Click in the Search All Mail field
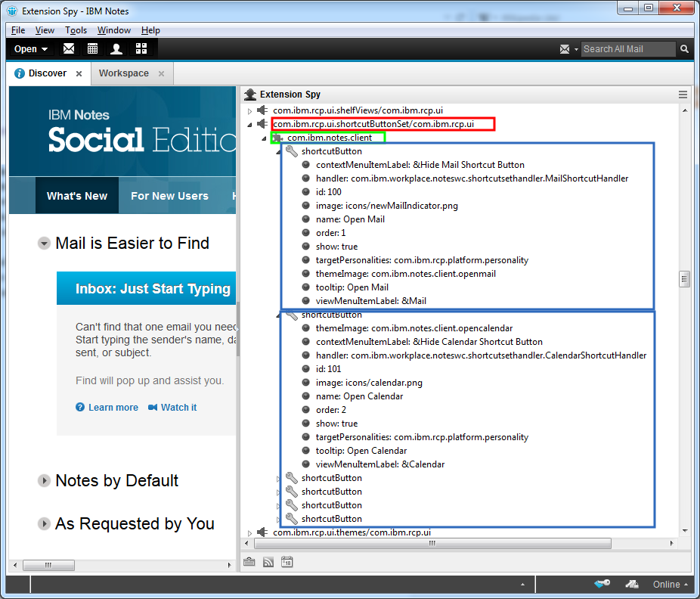The height and width of the screenshot is (599, 700). [x=627, y=49]
